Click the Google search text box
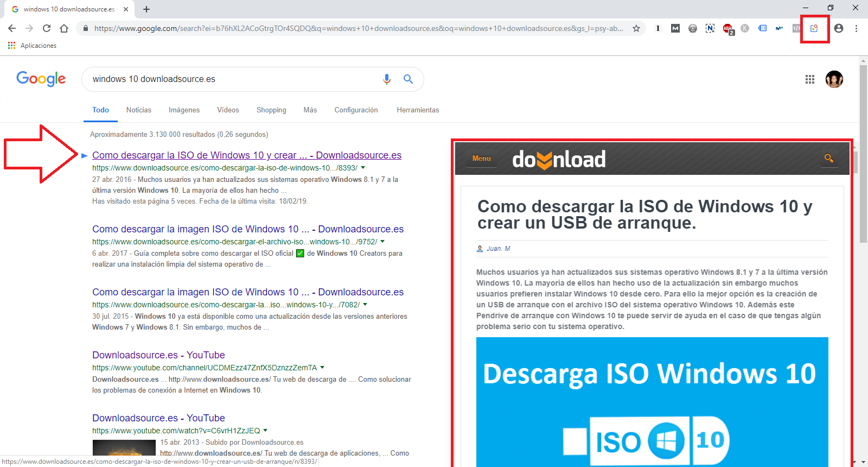The height and width of the screenshot is (467, 868). 233,79
